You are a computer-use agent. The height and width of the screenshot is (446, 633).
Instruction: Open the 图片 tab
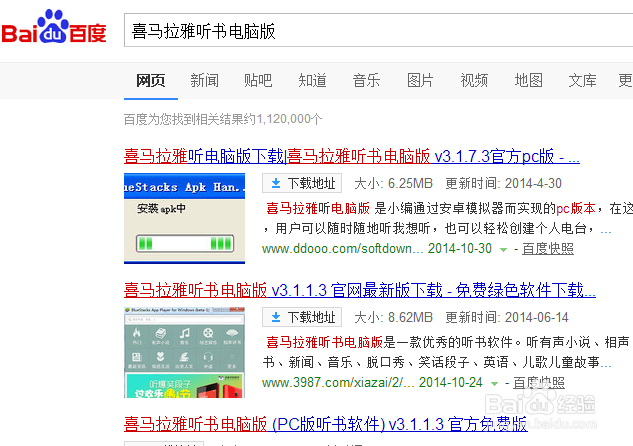point(420,80)
